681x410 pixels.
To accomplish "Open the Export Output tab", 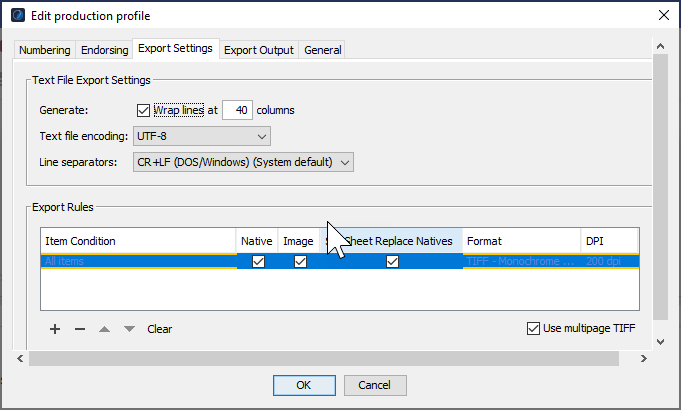I will [x=258, y=50].
